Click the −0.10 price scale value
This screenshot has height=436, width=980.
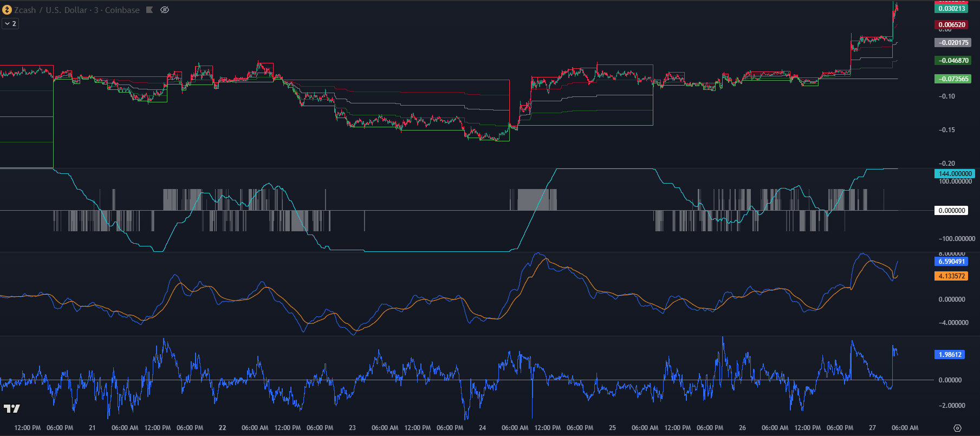pos(947,96)
